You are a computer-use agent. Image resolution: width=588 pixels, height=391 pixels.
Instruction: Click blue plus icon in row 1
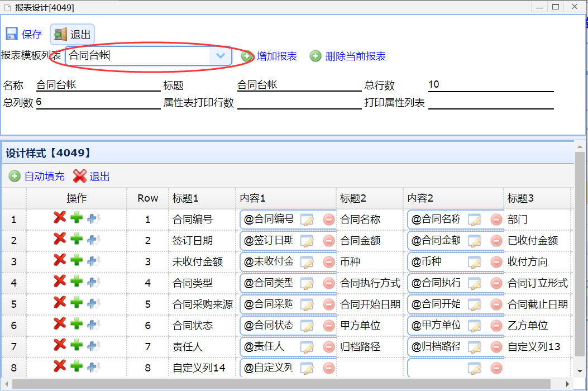click(x=93, y=218)
